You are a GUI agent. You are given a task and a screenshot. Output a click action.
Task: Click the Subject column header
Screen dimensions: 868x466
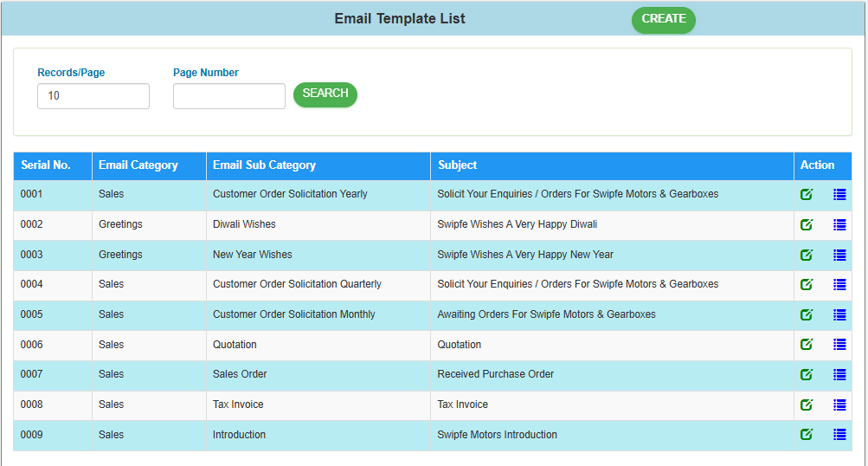coord(457,165)
